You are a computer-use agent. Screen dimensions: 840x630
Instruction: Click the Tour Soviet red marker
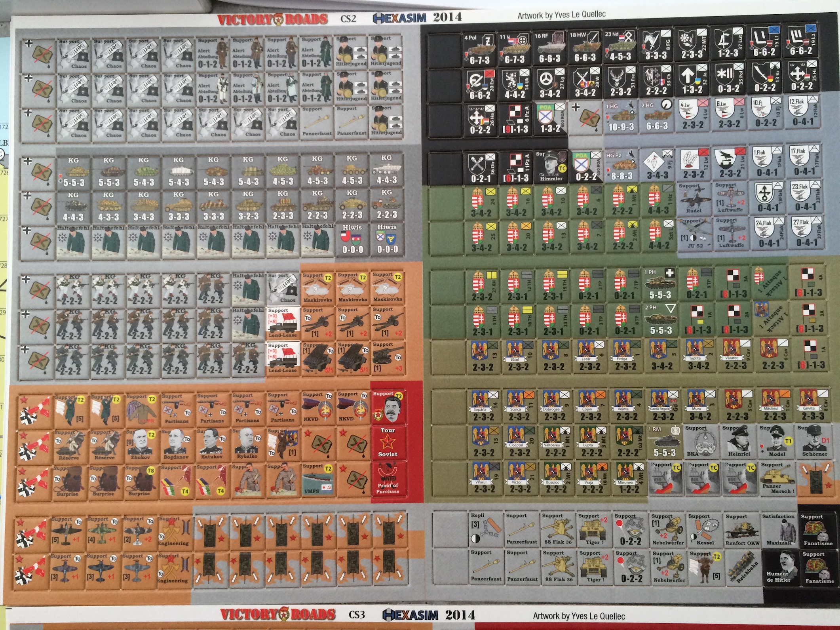[x=388, y=443]
